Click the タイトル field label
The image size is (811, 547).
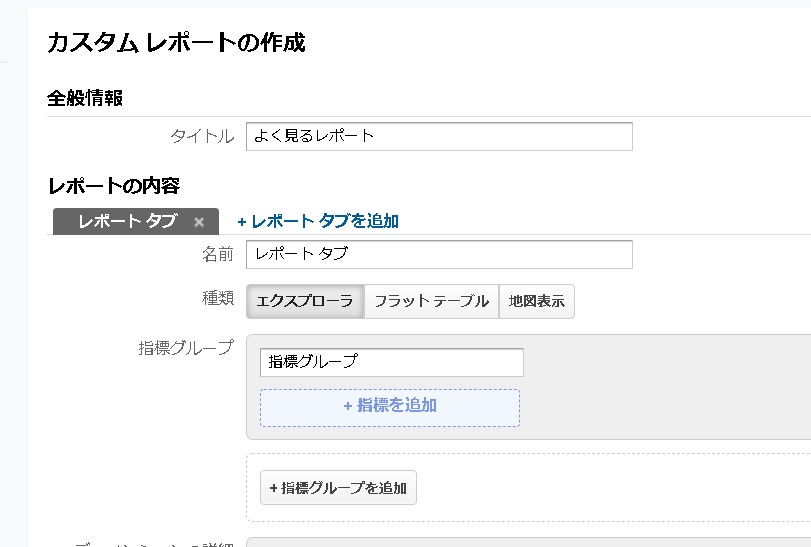click(x=201, y=136)
